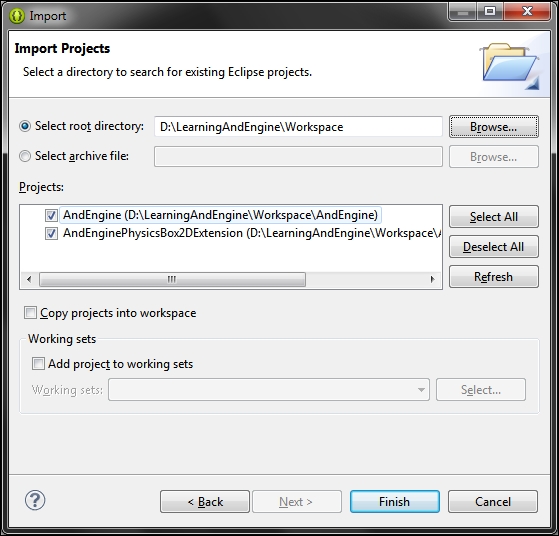Uncheck the AndEnginePhysicsBox2DExtension project checkbox
The image size is (559, 536).
pyautogui.click(x=51, y=234)
